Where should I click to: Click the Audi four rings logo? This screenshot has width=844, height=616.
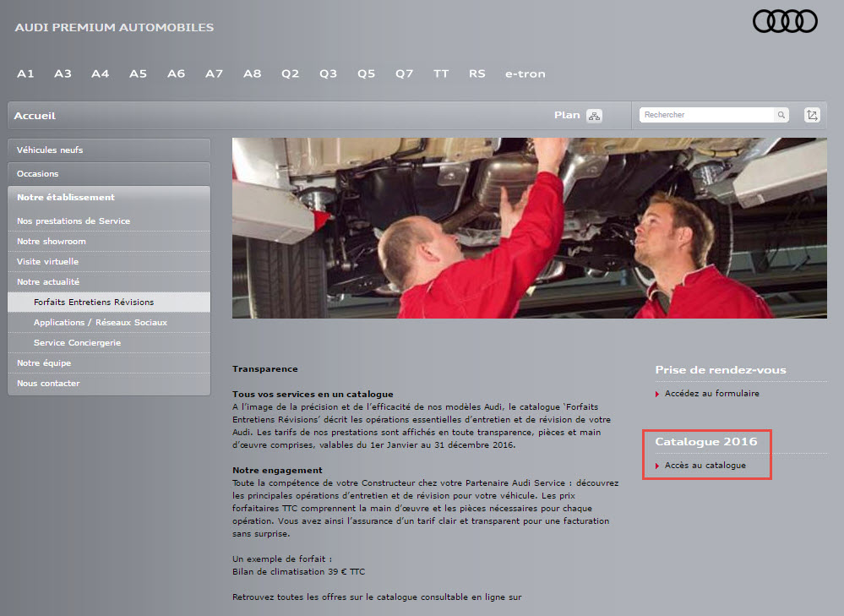click(785, 21)
